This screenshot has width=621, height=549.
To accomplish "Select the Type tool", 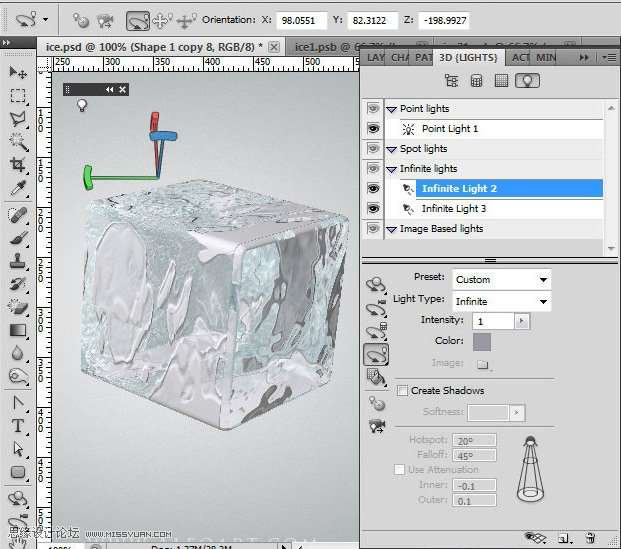I will pos(18,426).
